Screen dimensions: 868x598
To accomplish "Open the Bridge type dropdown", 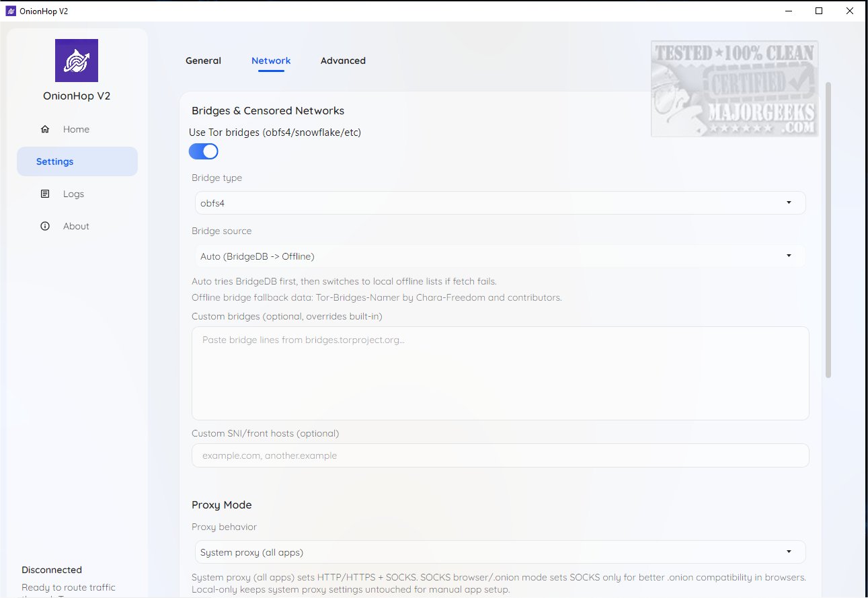I will point(498,202).
